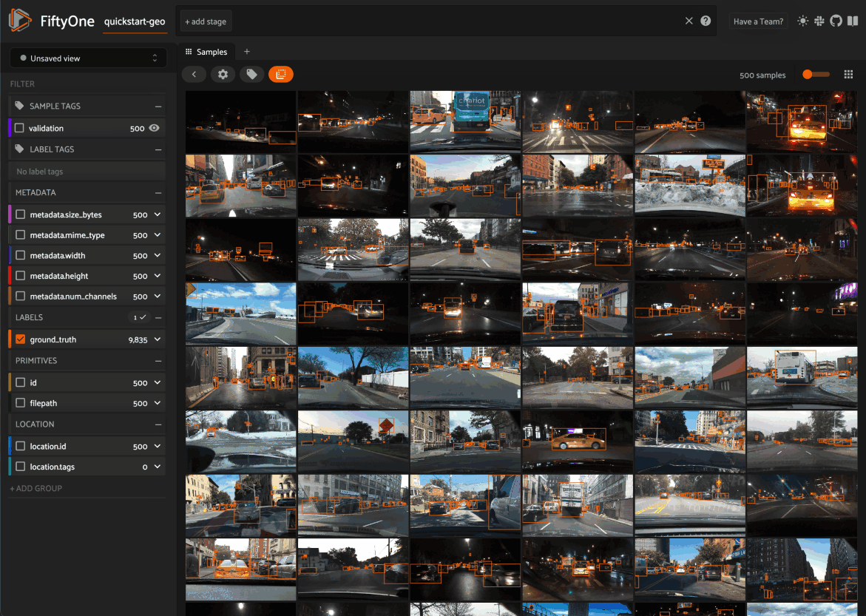Expand the ground_truth filter chevron
Screen dimensions: 866x616
coord(158,339)
